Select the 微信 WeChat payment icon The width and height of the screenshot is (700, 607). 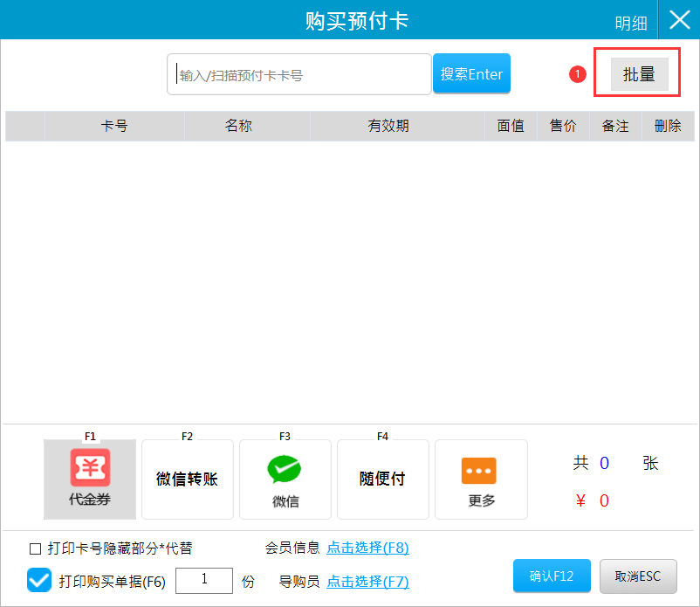pyautogui.click(x=285, y=479)
